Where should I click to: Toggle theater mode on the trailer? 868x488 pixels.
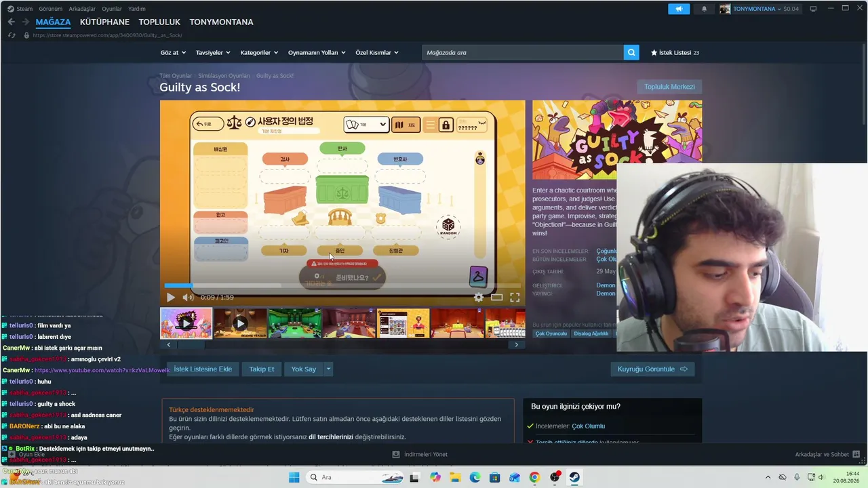click(497, 297)
